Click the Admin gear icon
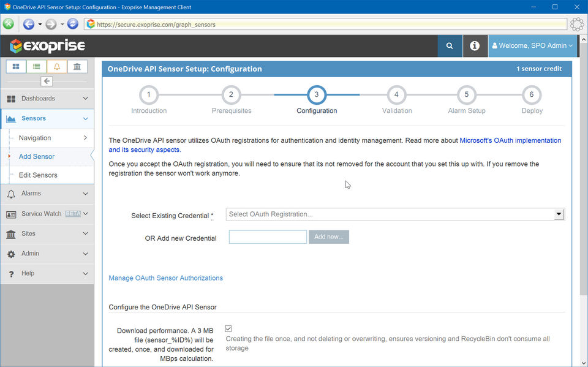The height and width of the screenshot is (367, 588). (x=11, y=254)
